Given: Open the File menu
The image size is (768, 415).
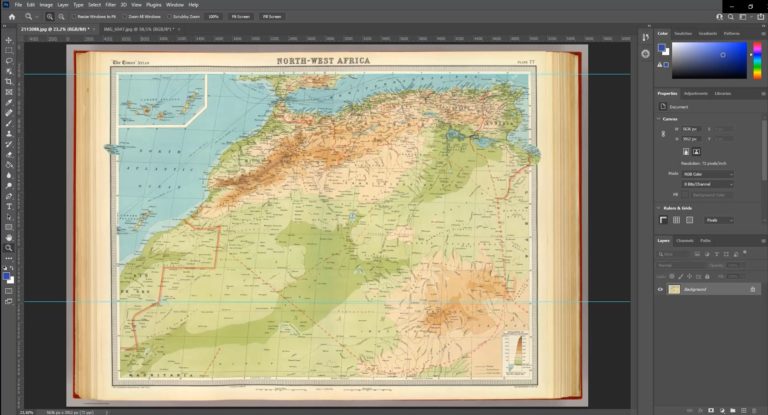Looking at the screenshot, I should click(x=18, y=5).
